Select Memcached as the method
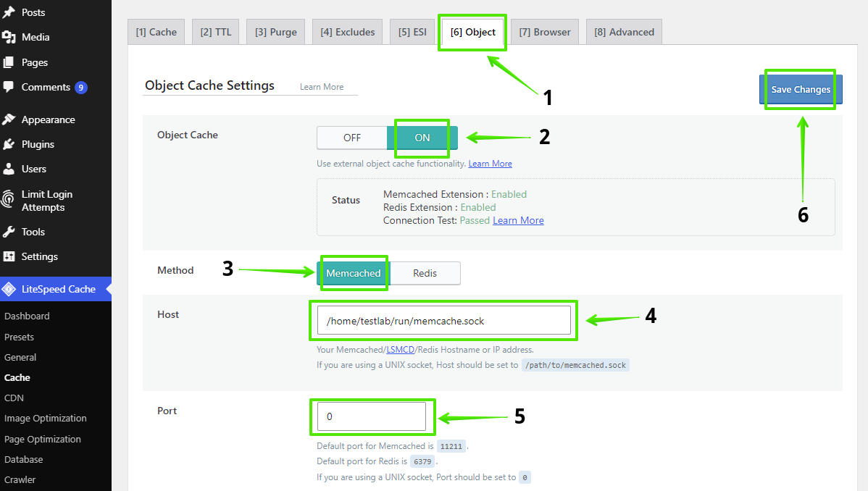 tap(353, 273)
